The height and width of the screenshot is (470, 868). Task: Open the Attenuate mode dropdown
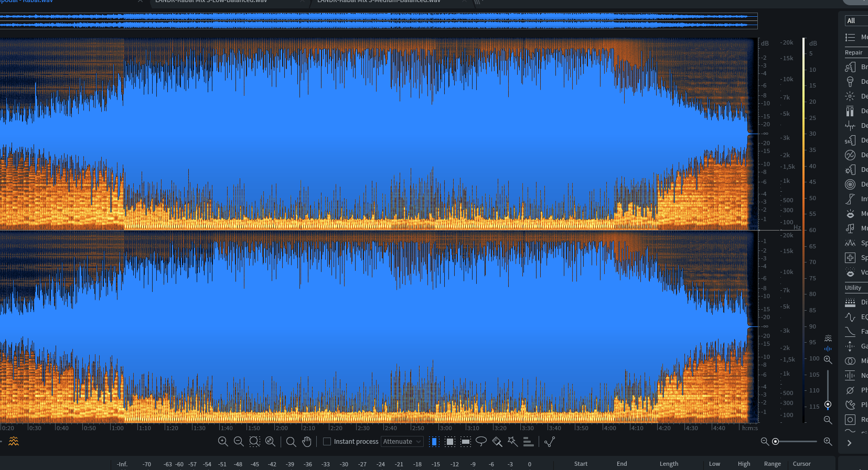click(x=402, y=442)
